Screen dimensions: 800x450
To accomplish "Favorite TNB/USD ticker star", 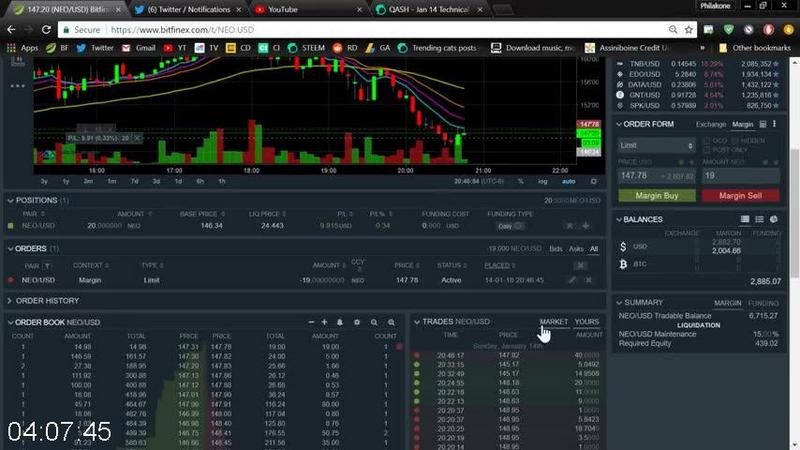I will pyautogui.click(x=776, y=64).
